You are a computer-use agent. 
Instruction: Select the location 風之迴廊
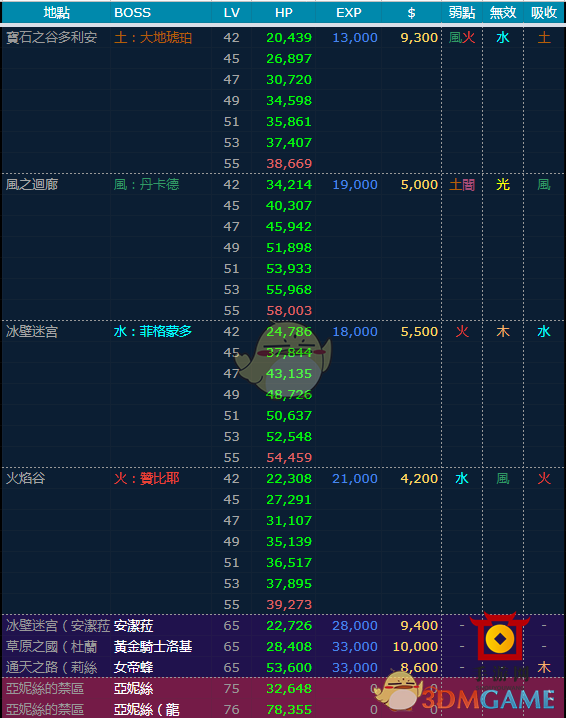(x=32, y=185)
